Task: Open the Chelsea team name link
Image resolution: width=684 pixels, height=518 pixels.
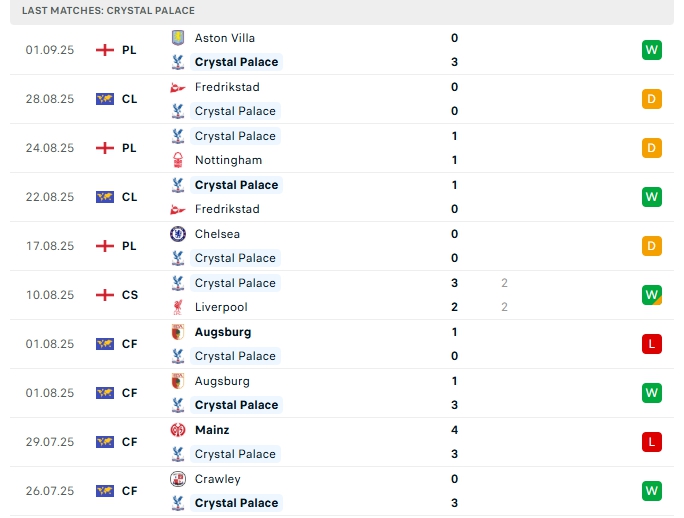Action: (217, 234)
